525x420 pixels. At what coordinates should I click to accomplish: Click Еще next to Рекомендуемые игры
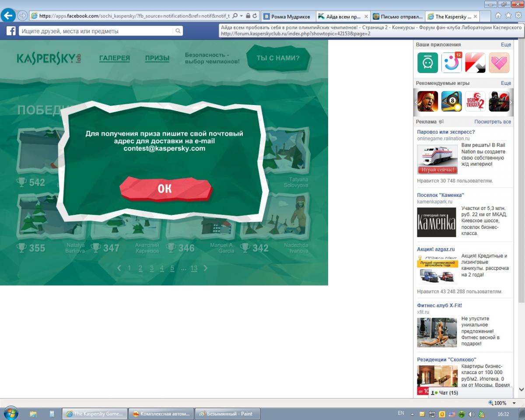506,83
